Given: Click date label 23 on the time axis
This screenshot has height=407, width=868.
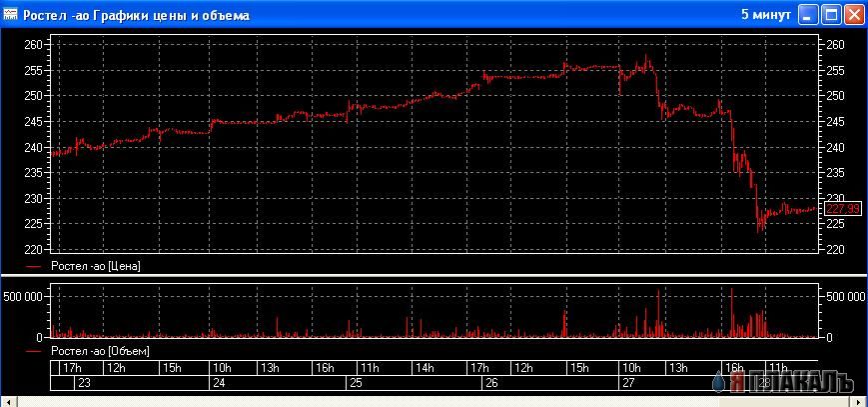Looking at the screenshot, I should 84,383.
